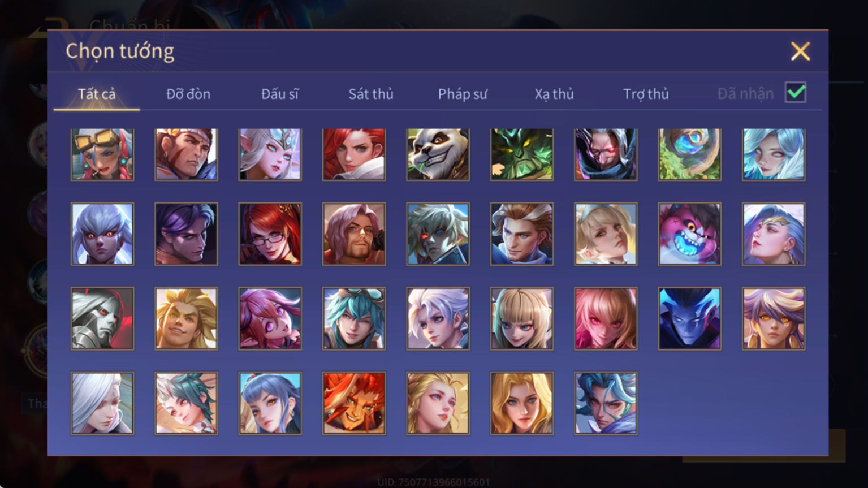868x488 pixels.
Task: Open the Xạ thủ tab
Action: point(554,94)
